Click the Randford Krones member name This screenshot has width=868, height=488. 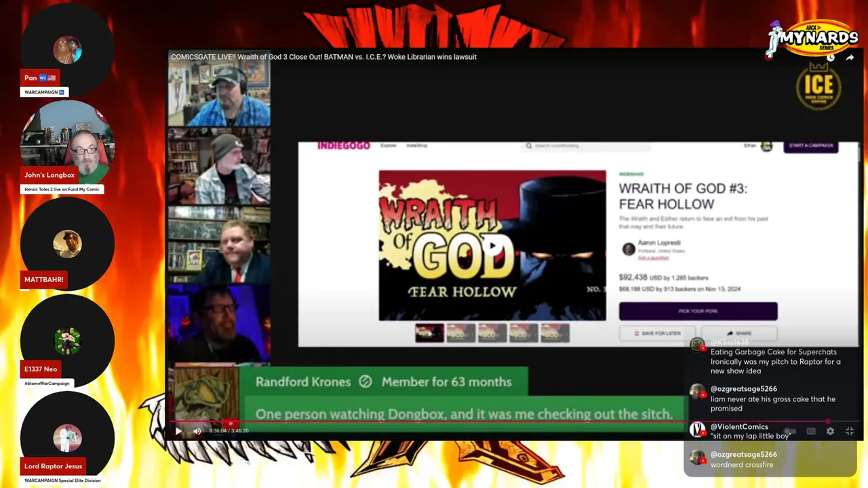click(303, 382)
